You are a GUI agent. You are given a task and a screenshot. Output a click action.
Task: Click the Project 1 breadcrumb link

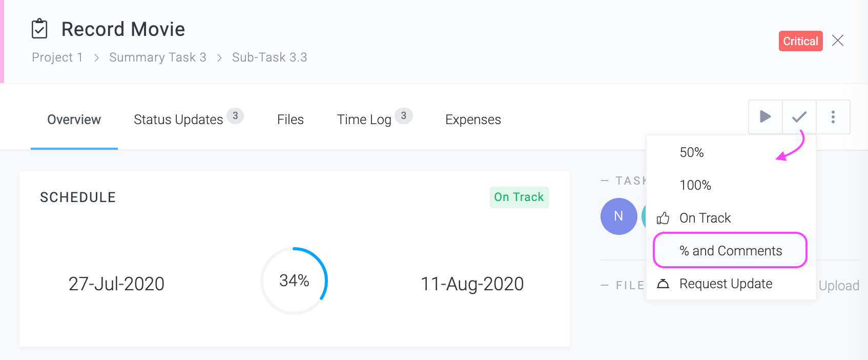coord(57,57)
